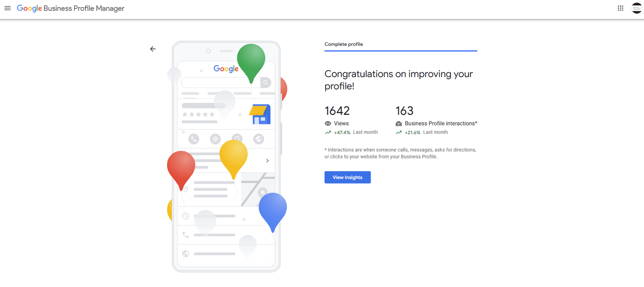Screen dimensions: 644x287
Task: Click the 1642 views count
Action: click(x=337, y=111)
